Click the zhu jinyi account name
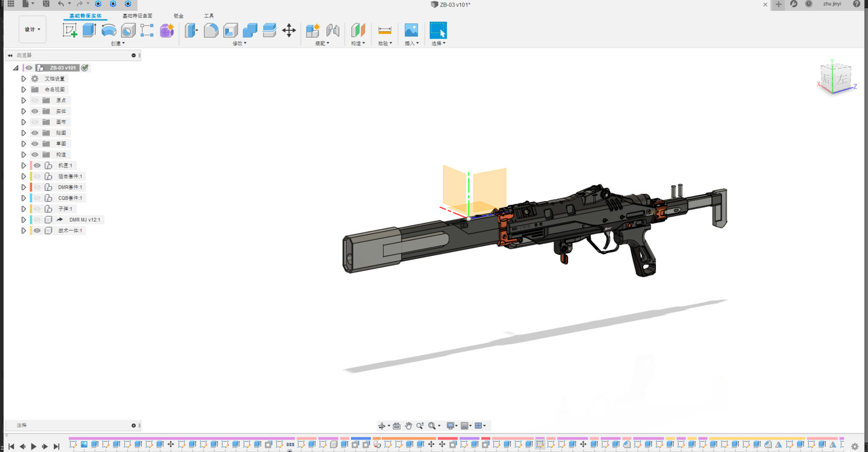This screenshot has width=868, height=452. coord(832,4)
